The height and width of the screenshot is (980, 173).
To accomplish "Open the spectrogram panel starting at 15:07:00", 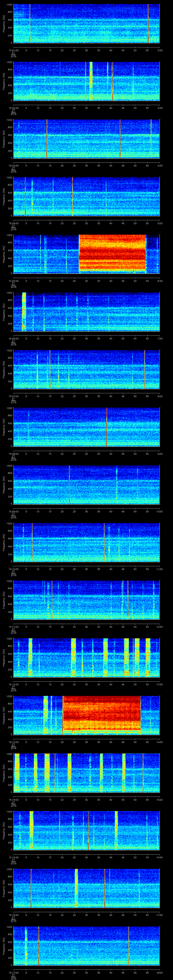I will 87,369.
